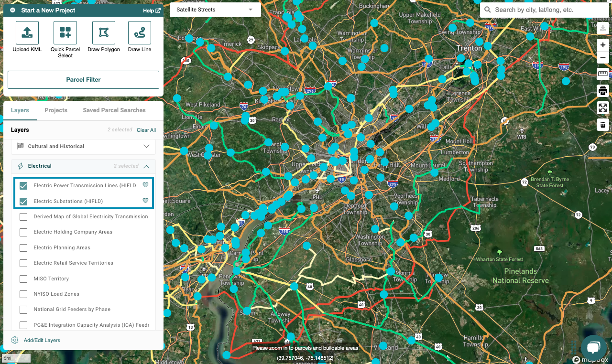Viewport: 612px width, 364px height.
Task: Click the Parcel Filter button
Action: pos(83,80)
